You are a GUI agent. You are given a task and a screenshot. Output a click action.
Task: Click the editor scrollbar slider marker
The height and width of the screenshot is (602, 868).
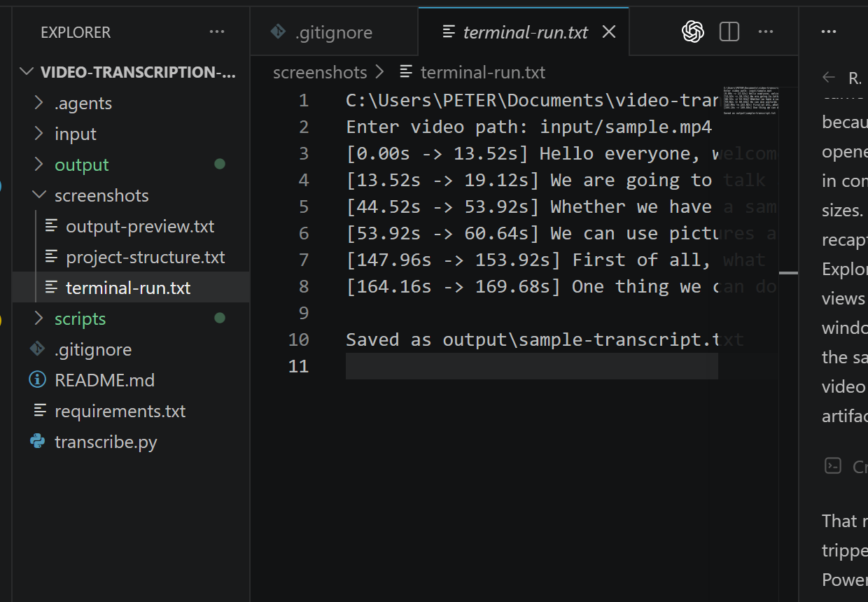click(789, 272)
